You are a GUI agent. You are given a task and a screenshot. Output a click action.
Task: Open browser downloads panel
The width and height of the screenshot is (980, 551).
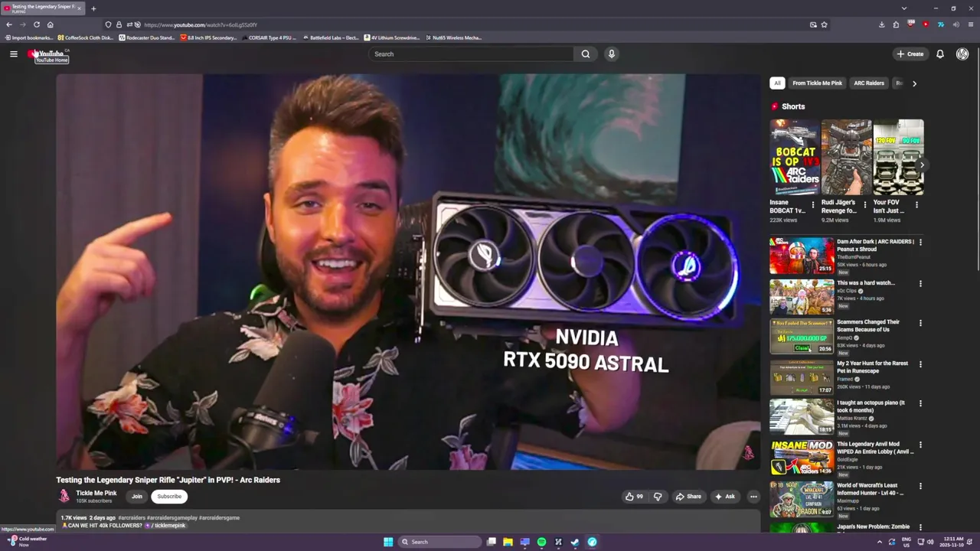[x=882, y=24]
